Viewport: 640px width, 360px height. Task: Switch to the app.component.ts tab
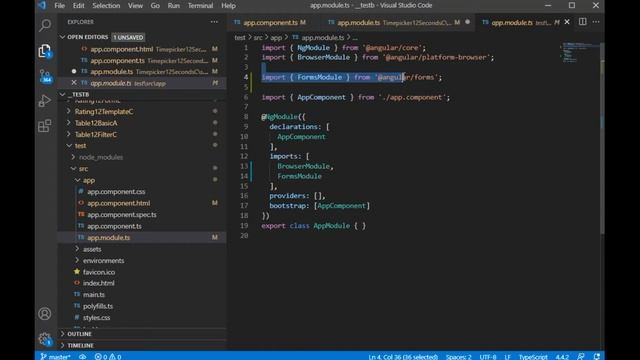pos(270,22)
